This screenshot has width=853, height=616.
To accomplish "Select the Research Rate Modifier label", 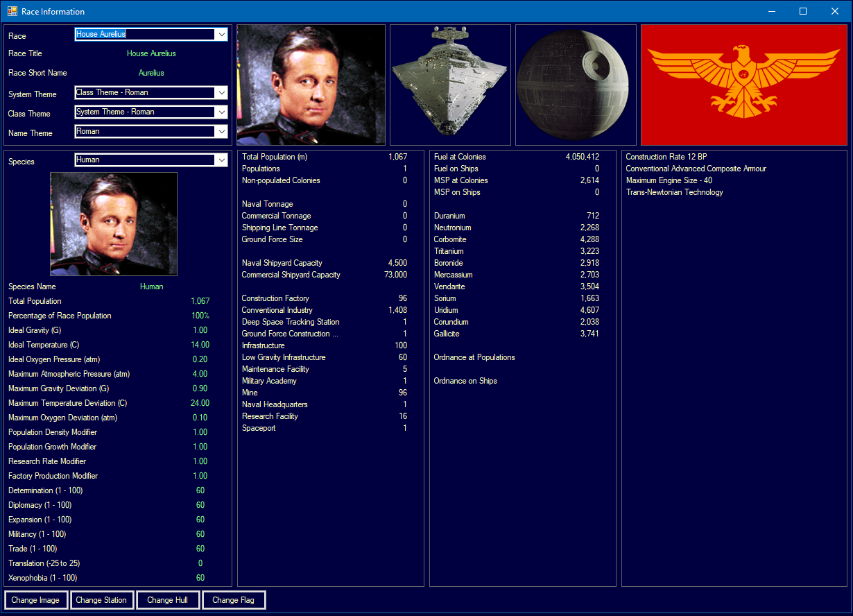I will point(47,461).
